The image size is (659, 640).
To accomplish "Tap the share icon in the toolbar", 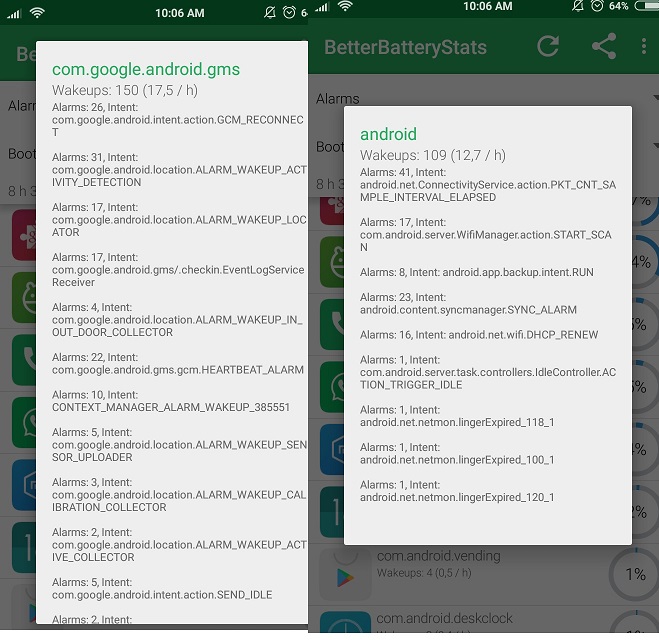I will (x=604, y=46).
